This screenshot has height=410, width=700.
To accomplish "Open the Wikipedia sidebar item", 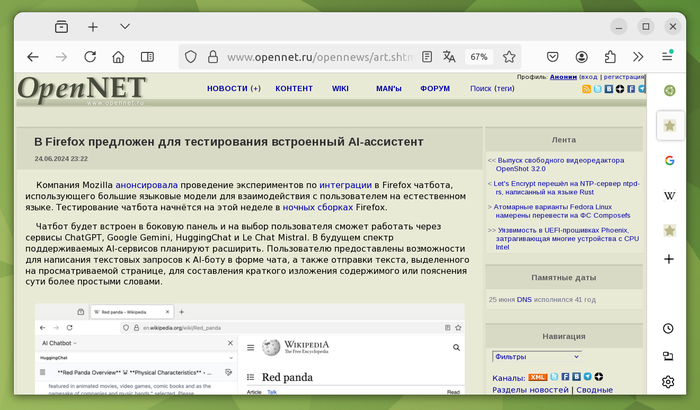I will (668, 195).
